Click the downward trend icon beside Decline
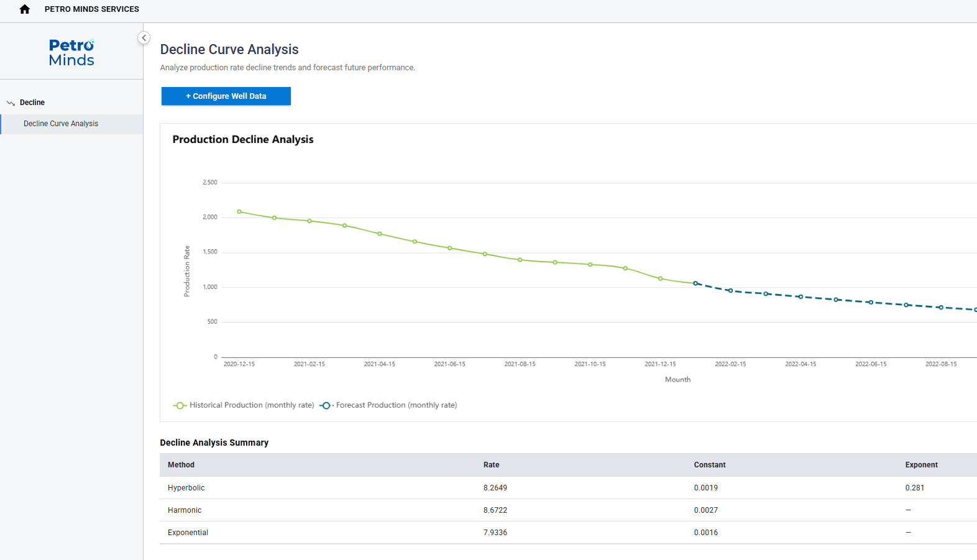This screenshot has height=560, width=977. [11, 103]
